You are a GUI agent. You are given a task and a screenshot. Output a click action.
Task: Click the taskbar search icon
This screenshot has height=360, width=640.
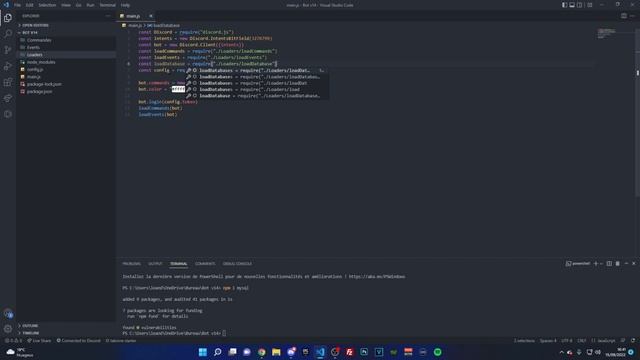[x=218, y=352]
